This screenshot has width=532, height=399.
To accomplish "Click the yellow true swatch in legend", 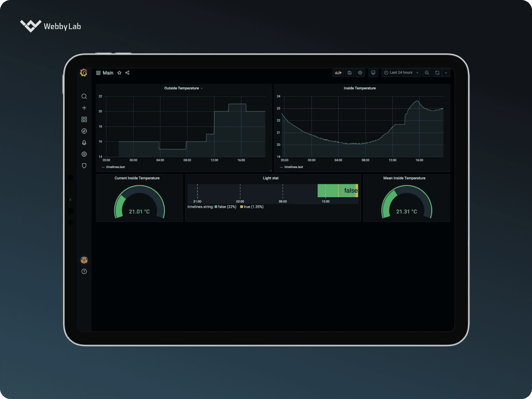I will [x=242, y=207].
